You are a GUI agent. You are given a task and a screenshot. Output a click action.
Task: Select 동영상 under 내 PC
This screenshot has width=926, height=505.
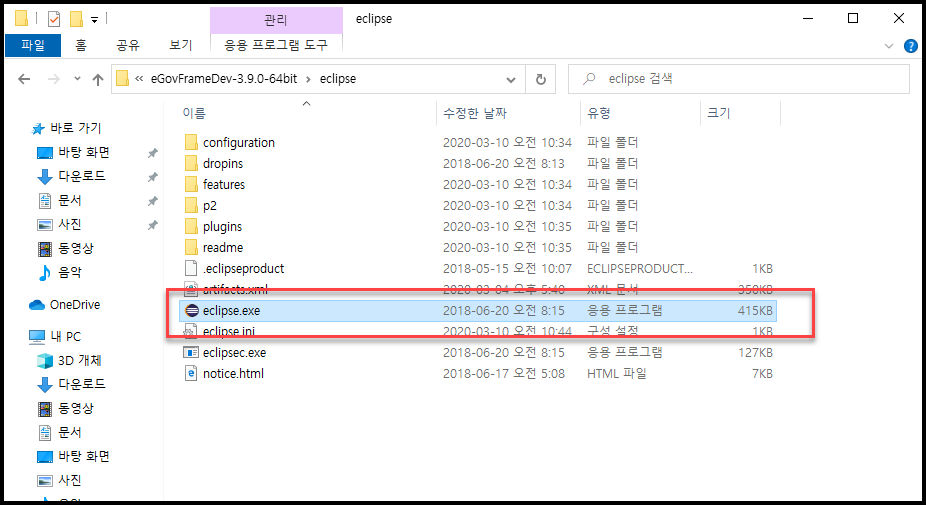66,408
